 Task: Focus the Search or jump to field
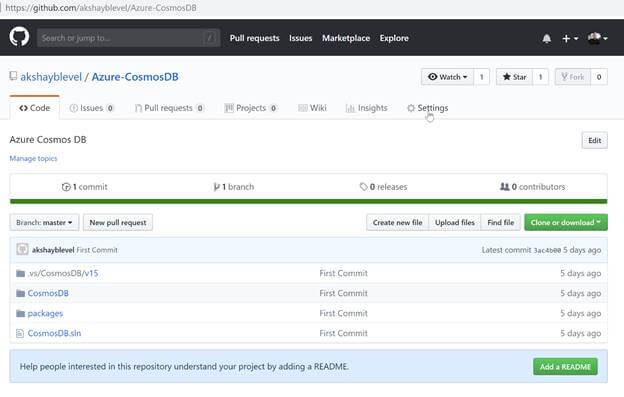(x=128, y=38)
